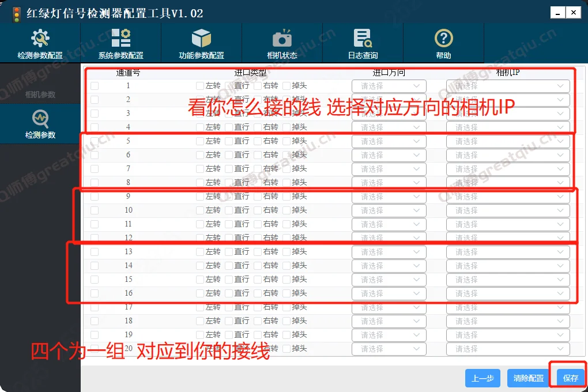
Task: Open the 进口方向 dropdown for channel 1
Action: 389,85
